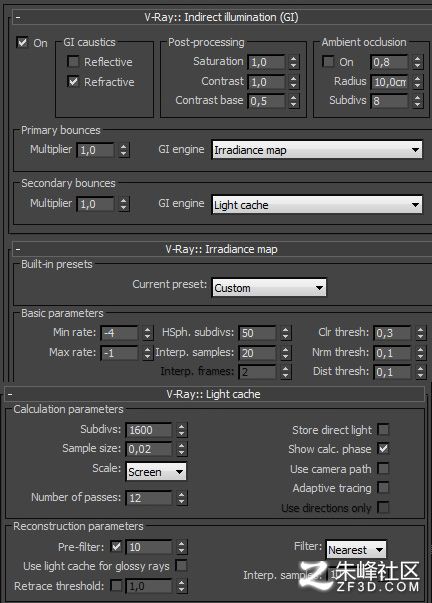Viewport: 432px width, 603px height.
Task: Disable Refractive GI caustics
Action: pyautogui.click(x=73, y=81)
